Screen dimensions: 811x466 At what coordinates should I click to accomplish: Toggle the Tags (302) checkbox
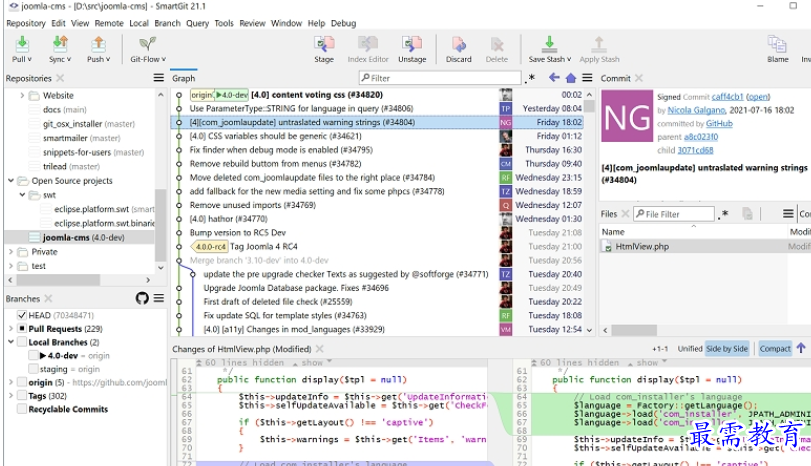[22, 396]
